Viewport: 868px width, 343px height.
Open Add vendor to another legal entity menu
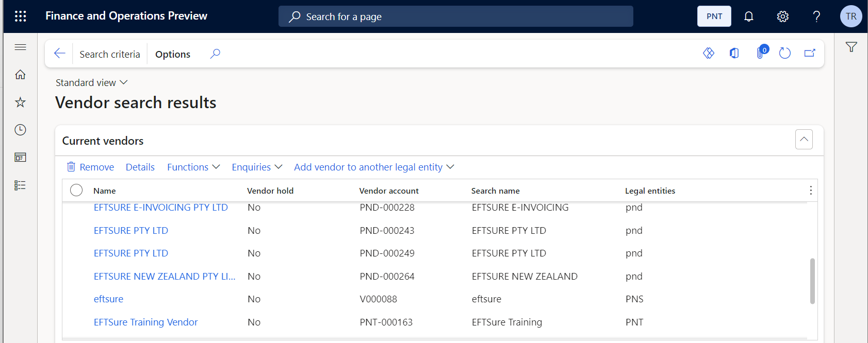(374, 167)
